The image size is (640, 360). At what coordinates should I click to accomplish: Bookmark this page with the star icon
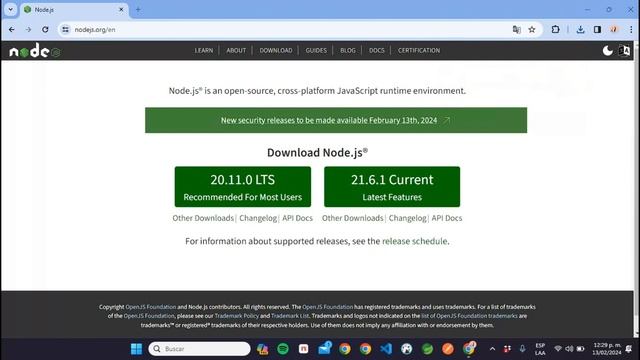tap(532, 29)
